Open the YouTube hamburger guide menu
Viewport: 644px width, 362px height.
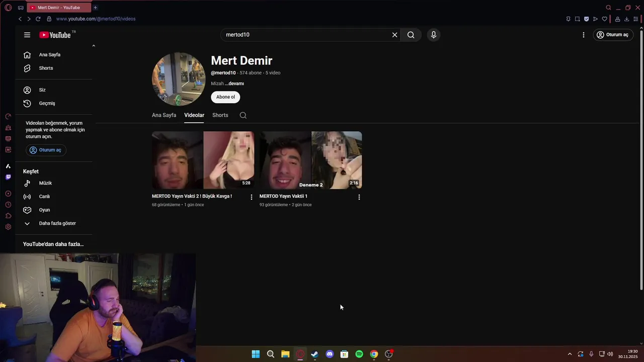pos(27,35)
